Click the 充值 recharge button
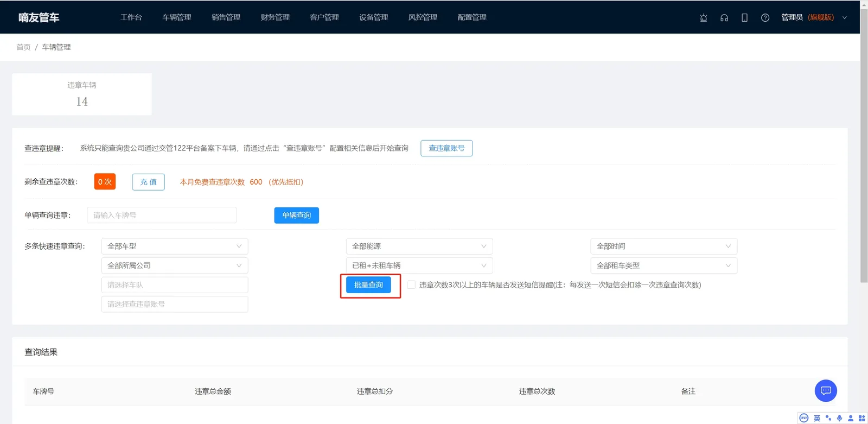The image size is (868, 424). point(148,182)
